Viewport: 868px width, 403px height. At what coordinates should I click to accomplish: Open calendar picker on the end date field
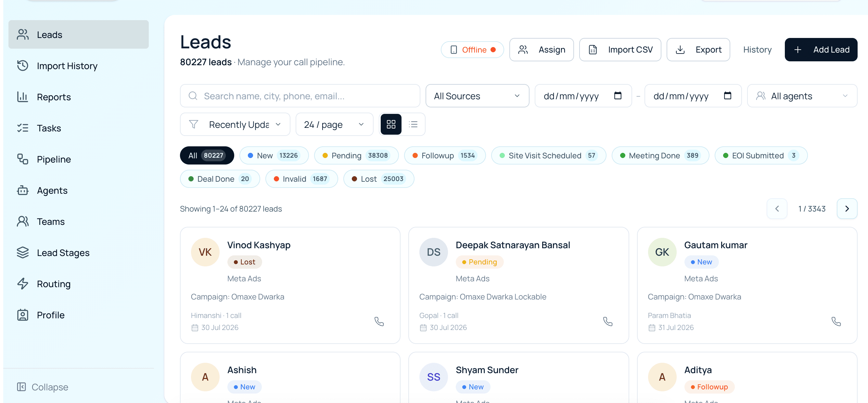[x=727, y=96]
